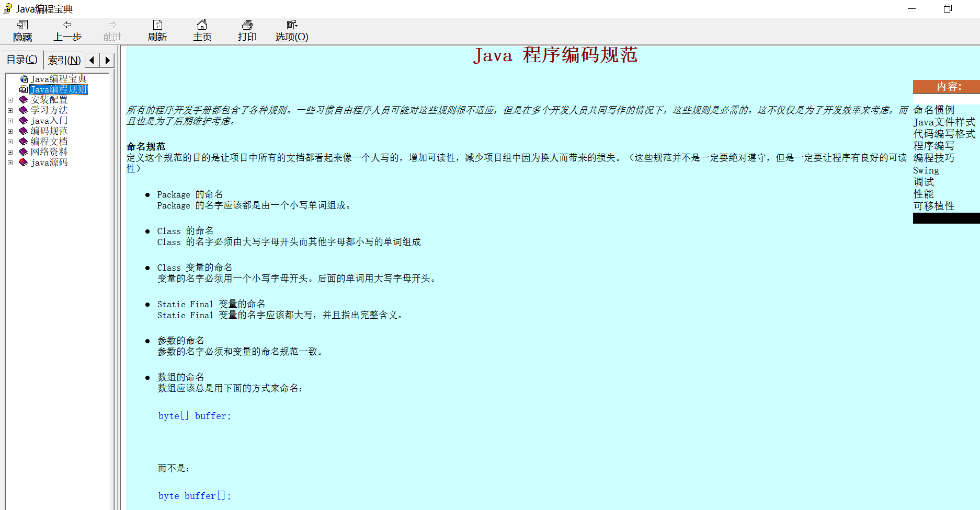Jump to 代码编写格式 section link
This screenshot has height=510, width=980.
944,134
